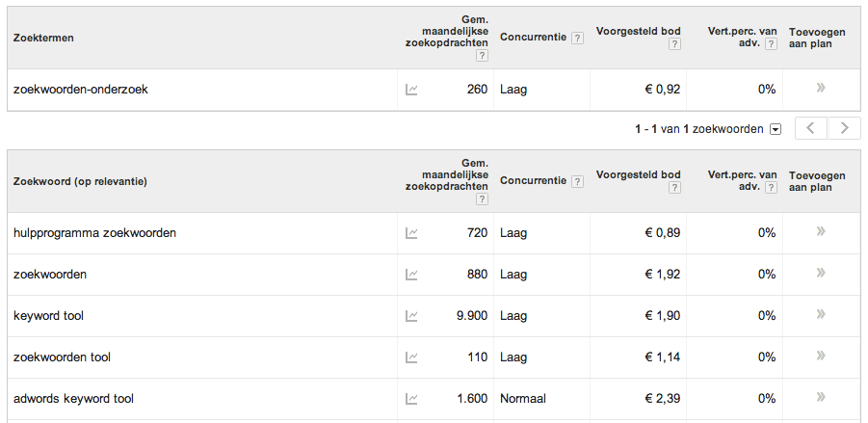Open trend chart for zoekwoorden-onderzoek
The height and width of the screenshot is (423, 868).
coord(411,90)
